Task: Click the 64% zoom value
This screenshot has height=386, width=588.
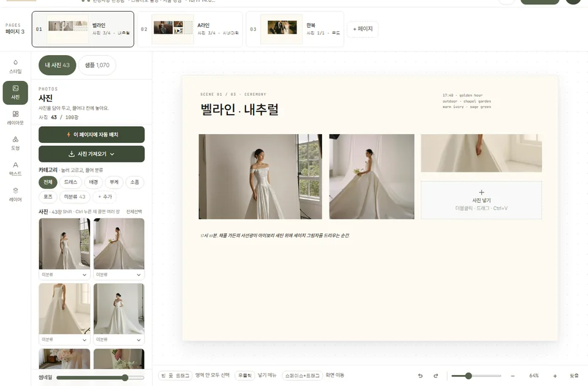Action: (534, 376)
